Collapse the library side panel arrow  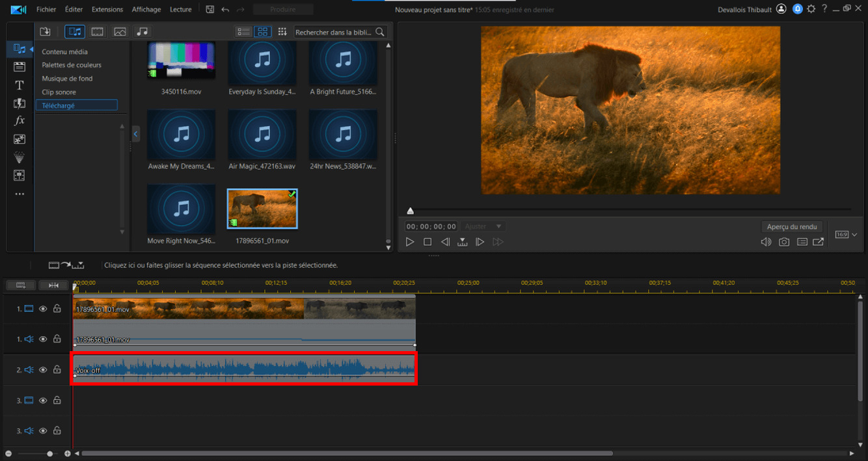pyautogui.click(x=136, y=133)
